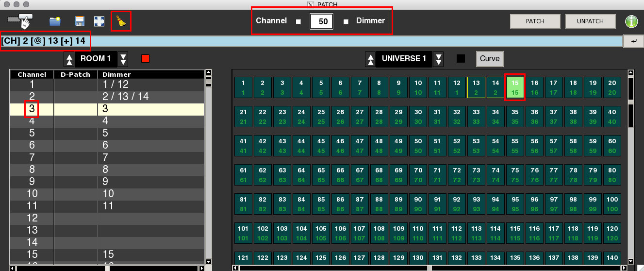Open the Curve button
Viewport: 644px width, 271px height.
click(489, 59)
